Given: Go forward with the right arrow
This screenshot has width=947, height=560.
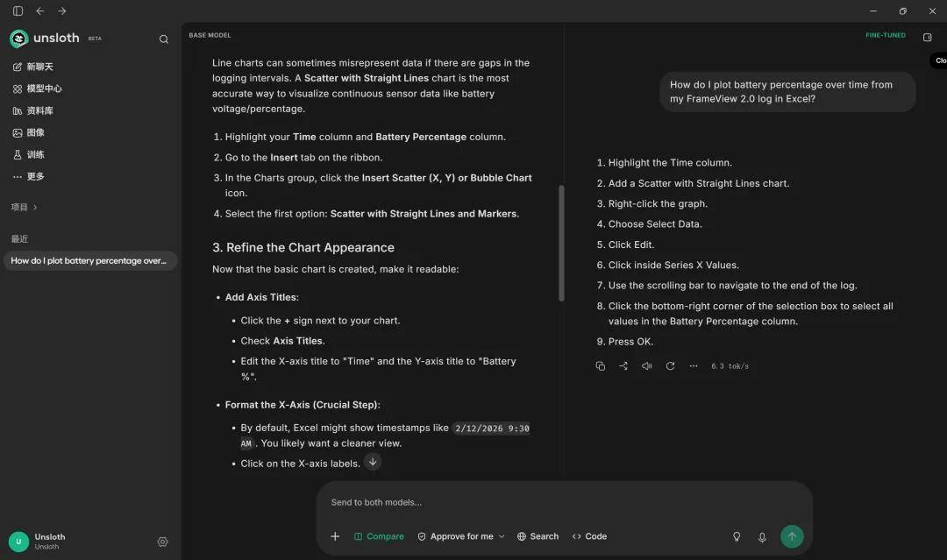Looking at the screenshot, I should coord(62,11).
